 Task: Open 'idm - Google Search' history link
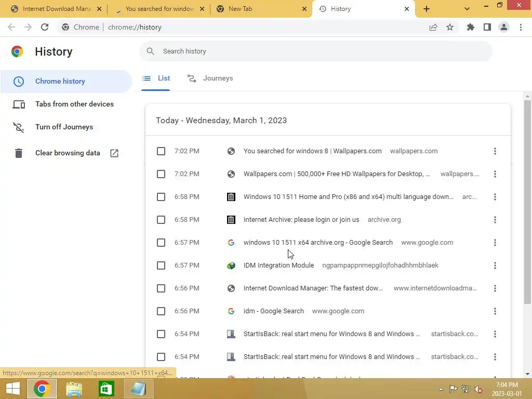point(273,311)
